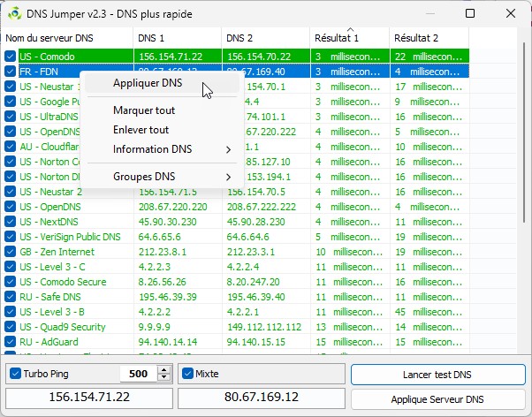Click the DNS Jumper app icon in title bar
This screenshot has height=417, width=532.
12,14
